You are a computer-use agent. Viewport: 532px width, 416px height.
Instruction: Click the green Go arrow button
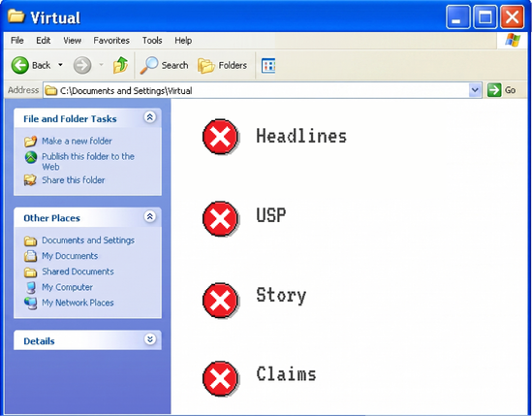[494, 90]
